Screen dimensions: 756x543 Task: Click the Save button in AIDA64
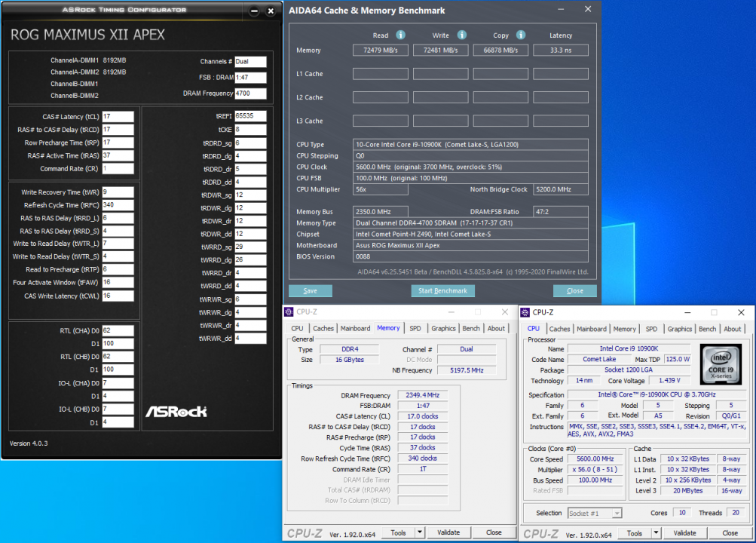coord(310,290)
